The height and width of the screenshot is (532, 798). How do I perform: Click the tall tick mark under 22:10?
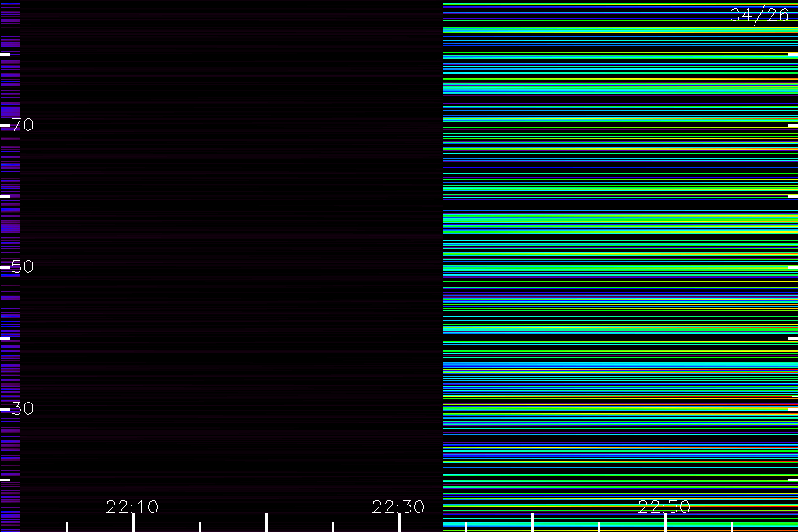point(133,523)
